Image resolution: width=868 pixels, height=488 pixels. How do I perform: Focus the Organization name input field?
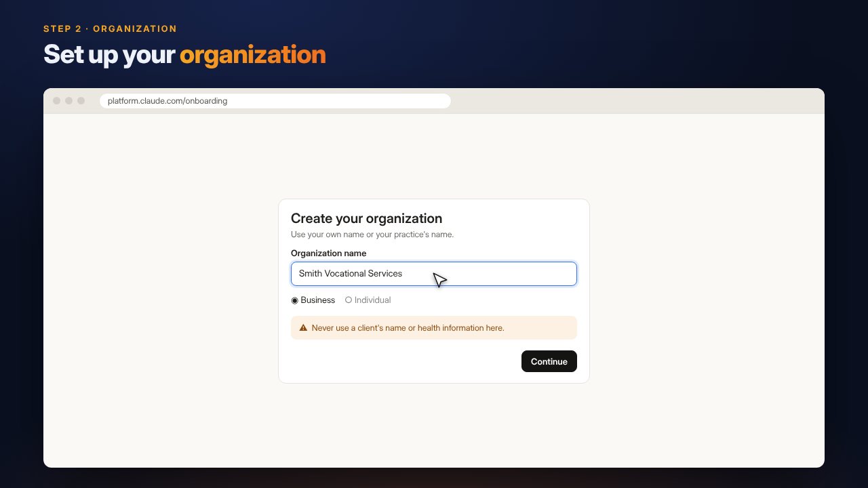coord(434,274)
